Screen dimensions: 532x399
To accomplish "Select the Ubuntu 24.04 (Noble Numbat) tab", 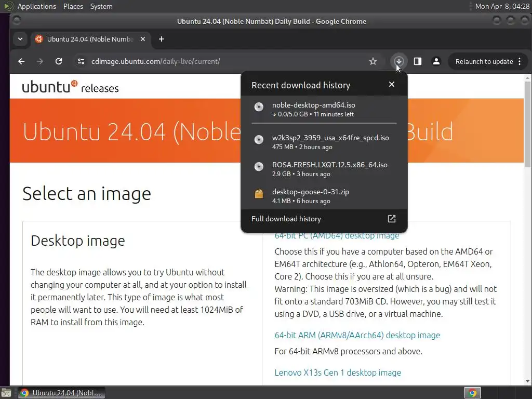I will pyautogui.click(x=90, y=39).
